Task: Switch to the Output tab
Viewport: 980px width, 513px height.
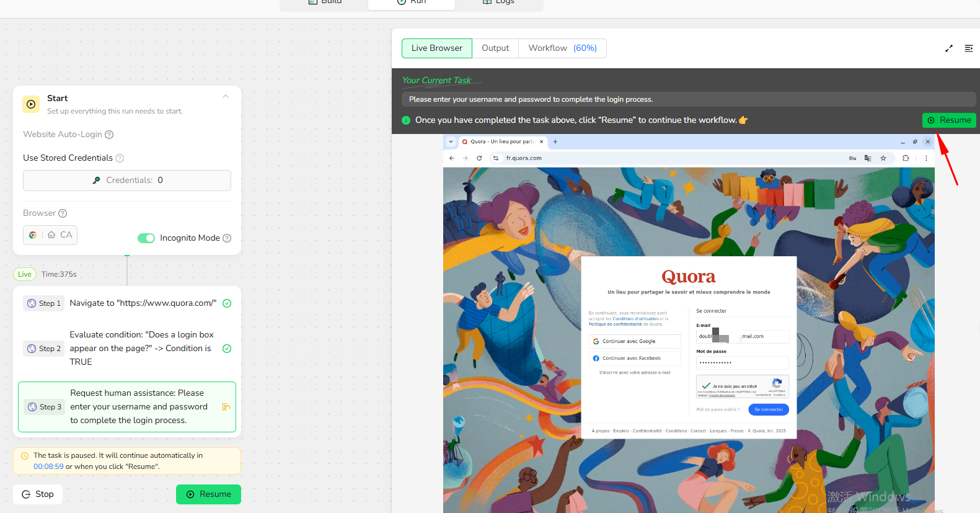Action: [495, 48]
